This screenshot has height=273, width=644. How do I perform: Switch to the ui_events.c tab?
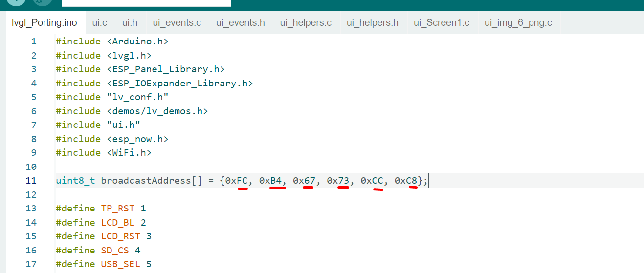coord(177,22)
